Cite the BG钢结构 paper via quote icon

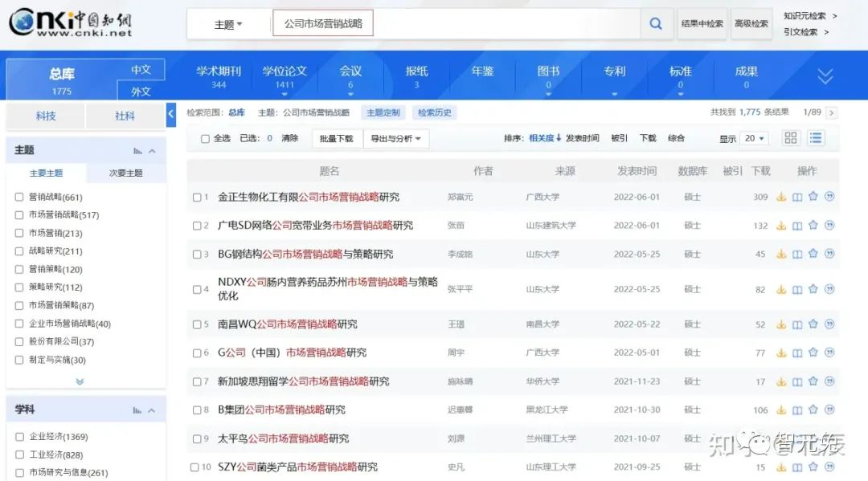(x=829, y=254)
